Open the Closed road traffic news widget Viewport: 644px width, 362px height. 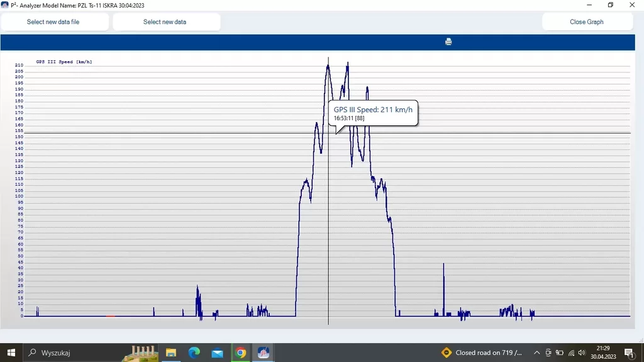[482, 353]
